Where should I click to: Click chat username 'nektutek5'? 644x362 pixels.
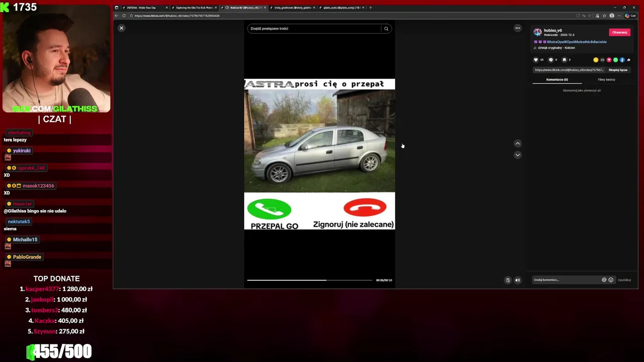tap(19, 222)
